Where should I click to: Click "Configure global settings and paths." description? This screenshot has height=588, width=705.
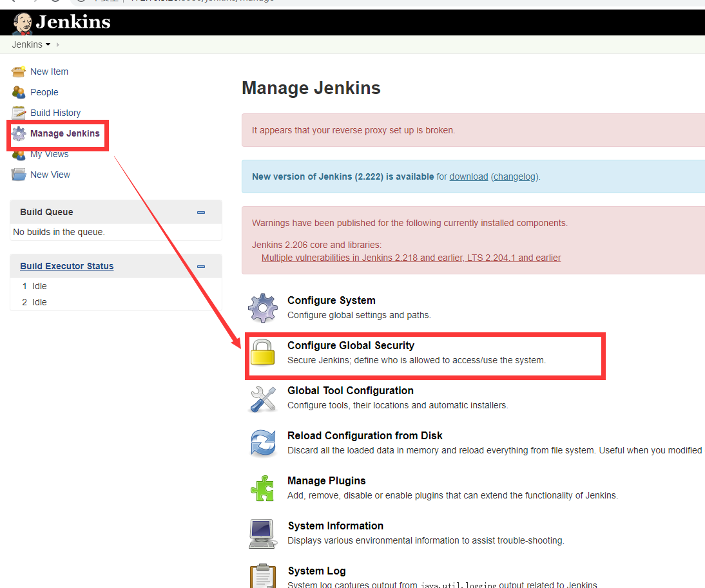(359, 315)
